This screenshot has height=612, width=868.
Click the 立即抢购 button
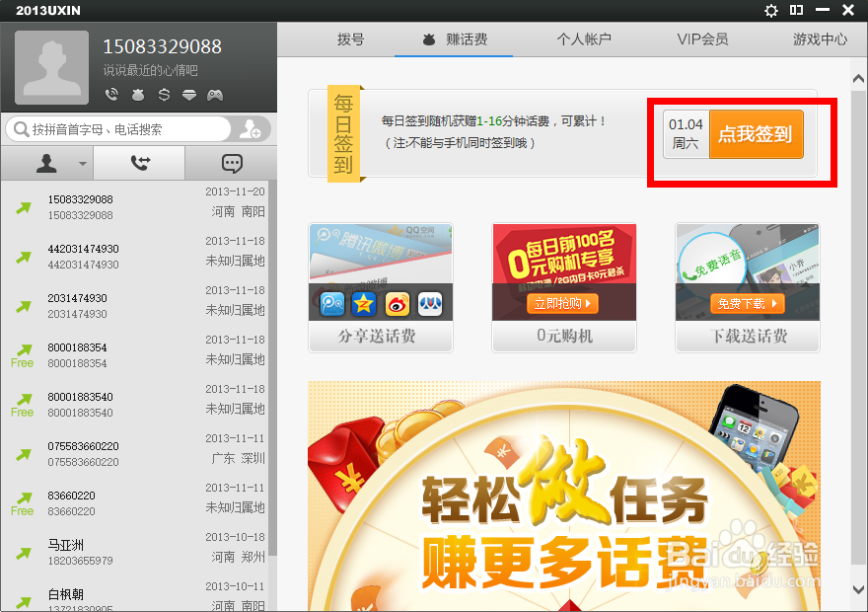click(562, 303)
